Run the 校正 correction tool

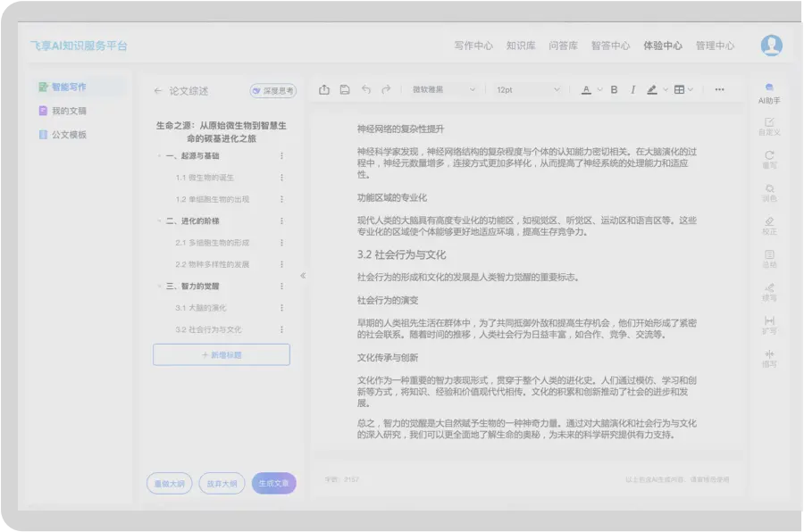point(769,226)
